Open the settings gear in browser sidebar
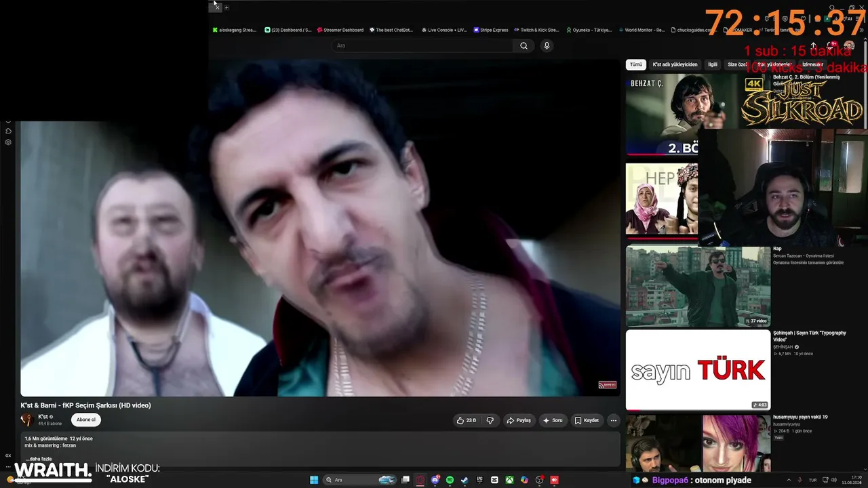868x488 pixels. coord(8,142)
